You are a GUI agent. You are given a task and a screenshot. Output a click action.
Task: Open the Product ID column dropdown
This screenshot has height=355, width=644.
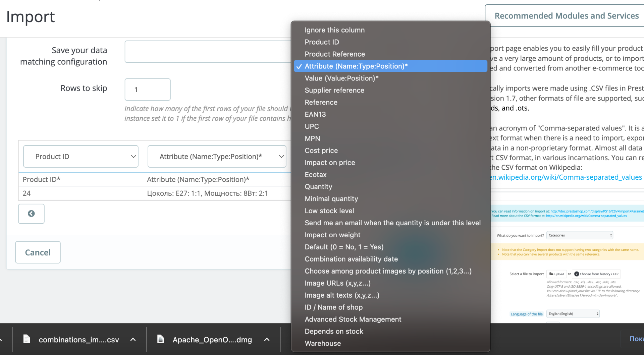[81, 157]
